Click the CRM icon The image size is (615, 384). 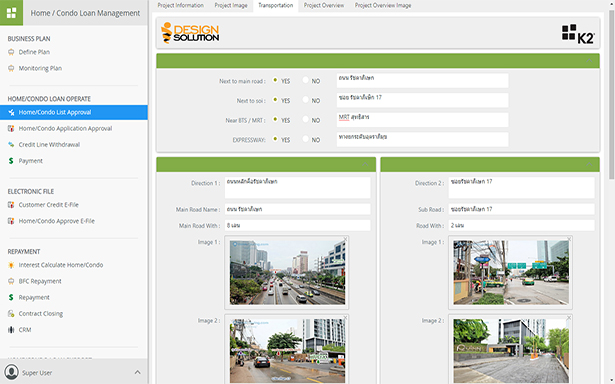tap(11, 330)
